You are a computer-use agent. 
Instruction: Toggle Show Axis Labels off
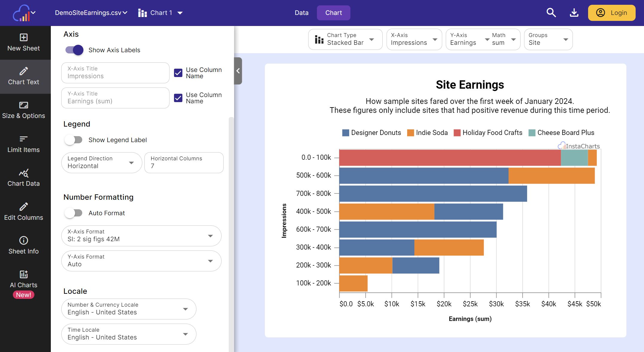coord(73,50)
